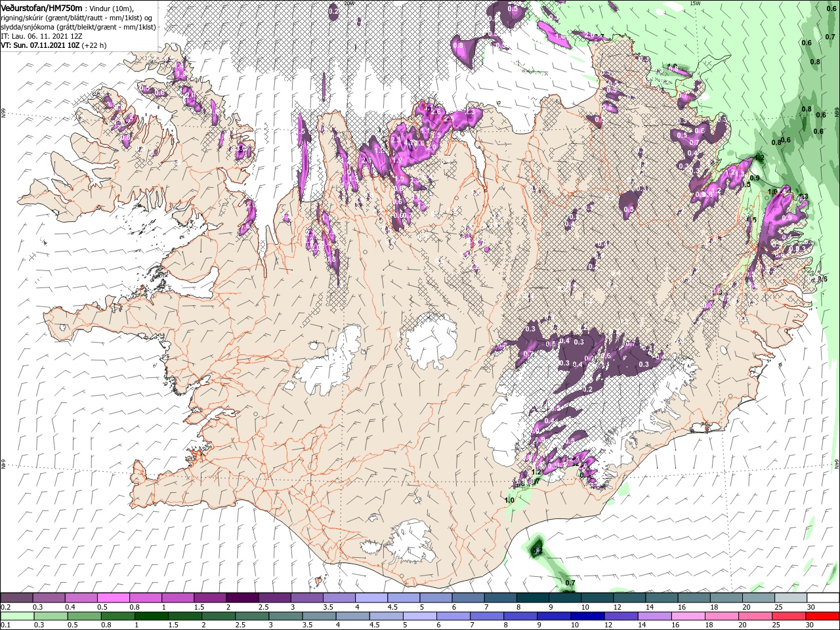Select the '(+22 h)' forecast offset text
The width and height of the screenshot is (840, 630).
(94, 45)
